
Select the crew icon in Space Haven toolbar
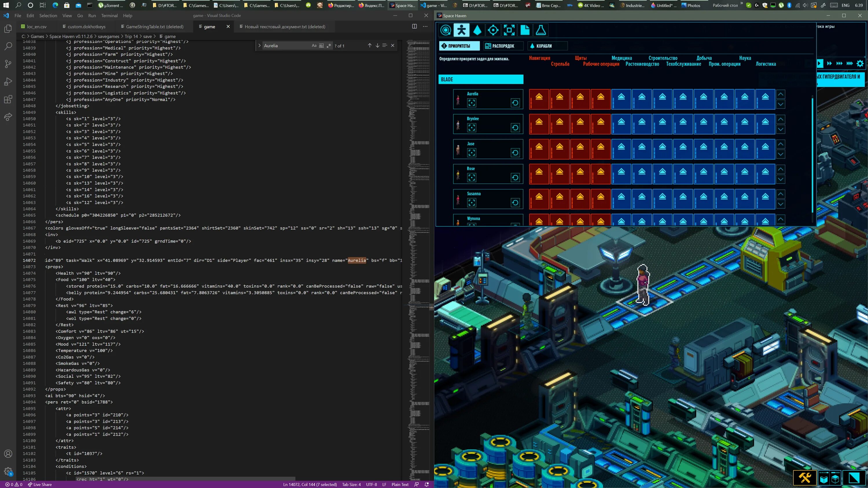[x=461, y=30]
